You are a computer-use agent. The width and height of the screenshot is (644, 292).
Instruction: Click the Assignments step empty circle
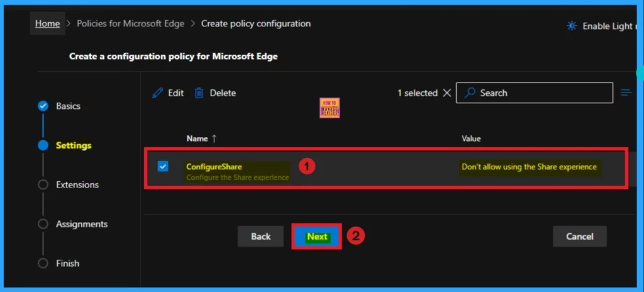[43, 224]
